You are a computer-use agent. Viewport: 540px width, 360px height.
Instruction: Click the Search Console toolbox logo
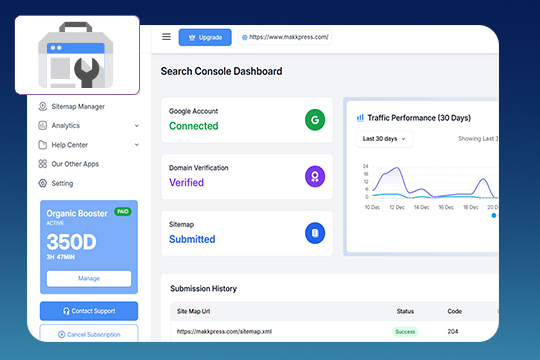76,55
